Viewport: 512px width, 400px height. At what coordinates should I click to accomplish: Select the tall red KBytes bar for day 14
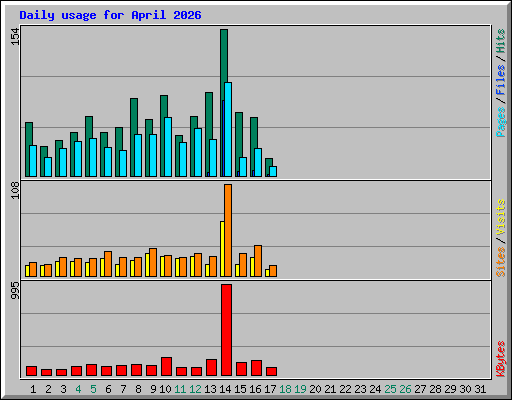point(226,330)
